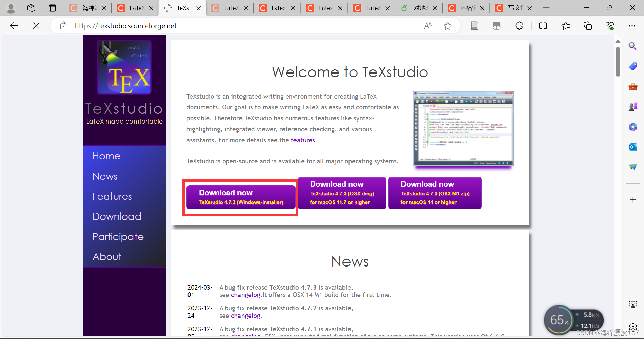Viewport: 644px width, 339px height.
Task: Open sidebar Outlook icon
Action: [x=633, y=147]
